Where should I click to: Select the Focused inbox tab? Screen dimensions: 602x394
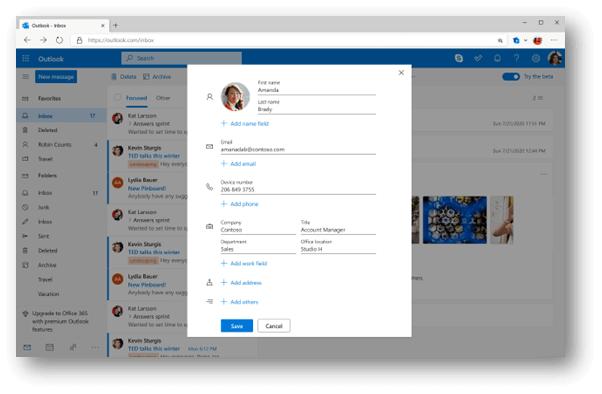136,98
